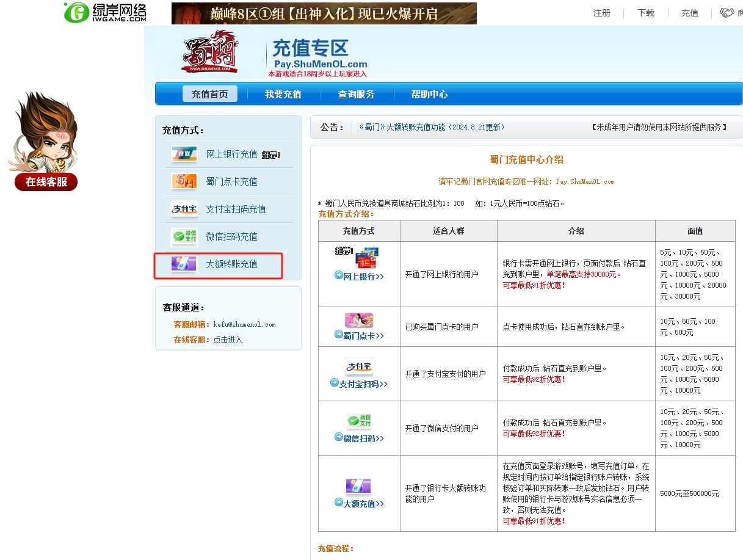The width and height of the screenshot is (743, 560).
Task: Click the 支付宝 logo icon in the sidebar
Action: pyautogui.click(x=184, y=209)
